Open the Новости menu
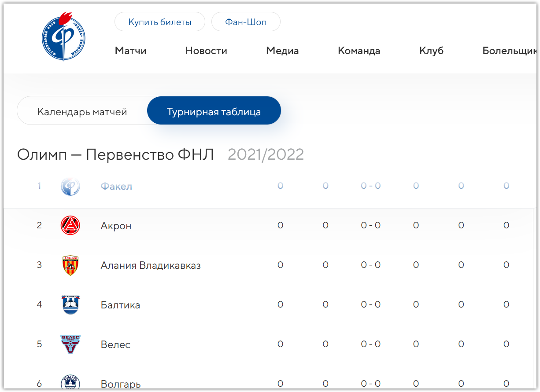Screen dimensions: 540x392 pos(206,51)
